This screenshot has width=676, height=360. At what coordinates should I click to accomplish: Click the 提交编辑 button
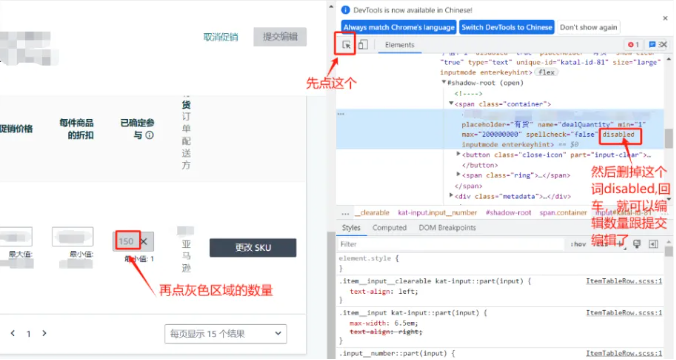[280, 37]
